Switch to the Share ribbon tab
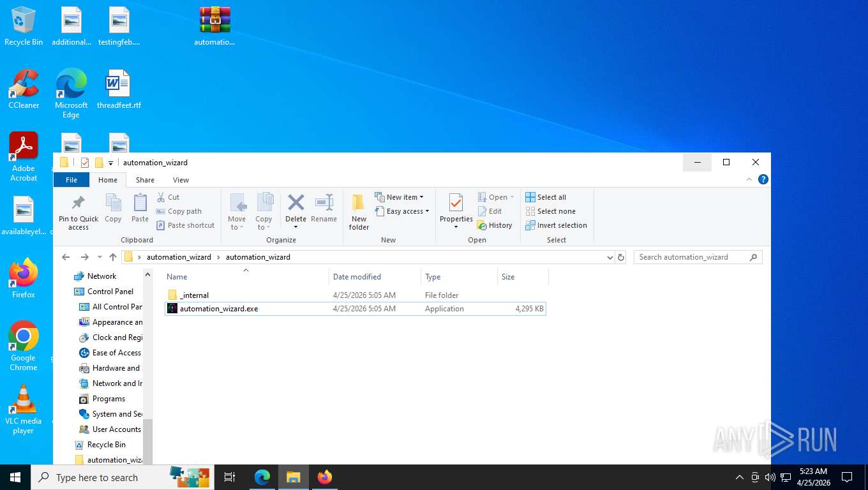868x490 pixels. click(145, 180)
